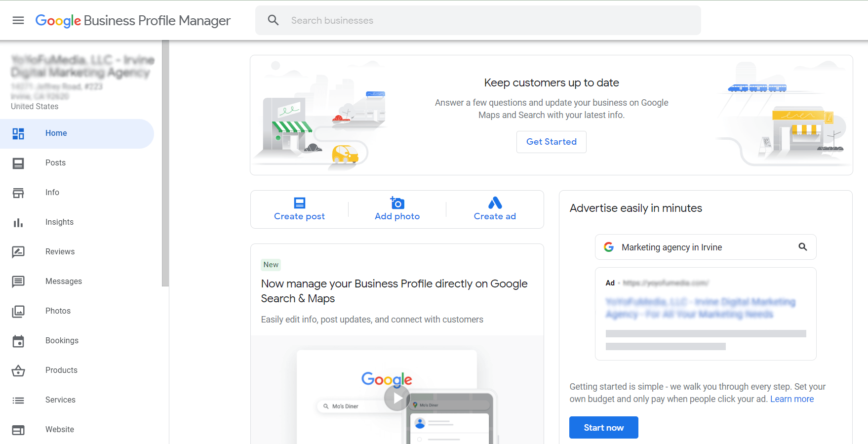
Task: Click the Advertise easily in minutes heading
Action: pyautogui.click(x=636, y=208)
